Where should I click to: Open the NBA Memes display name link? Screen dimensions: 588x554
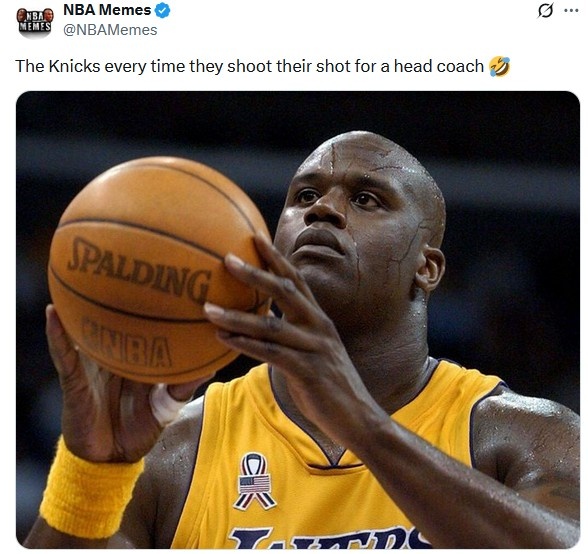(x=107, y=11)
